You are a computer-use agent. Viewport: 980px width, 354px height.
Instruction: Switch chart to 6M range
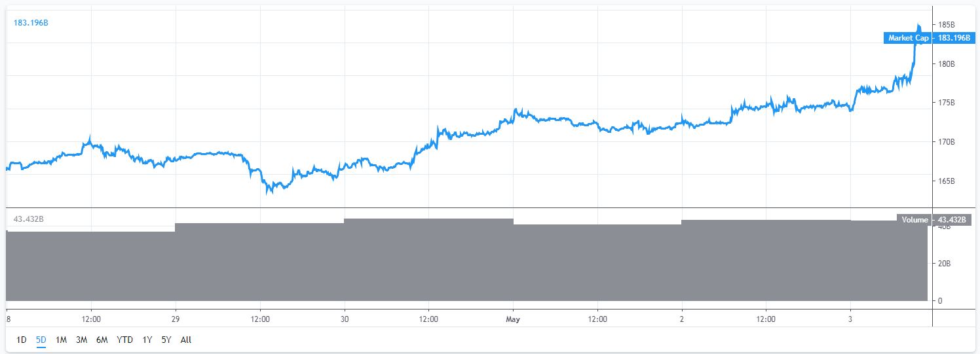[x=102, y=340]
